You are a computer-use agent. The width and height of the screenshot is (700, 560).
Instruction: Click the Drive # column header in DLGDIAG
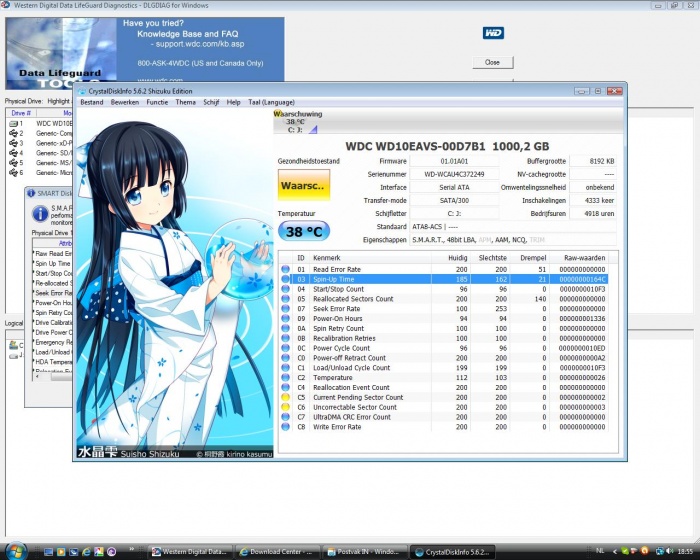[21, 113]
